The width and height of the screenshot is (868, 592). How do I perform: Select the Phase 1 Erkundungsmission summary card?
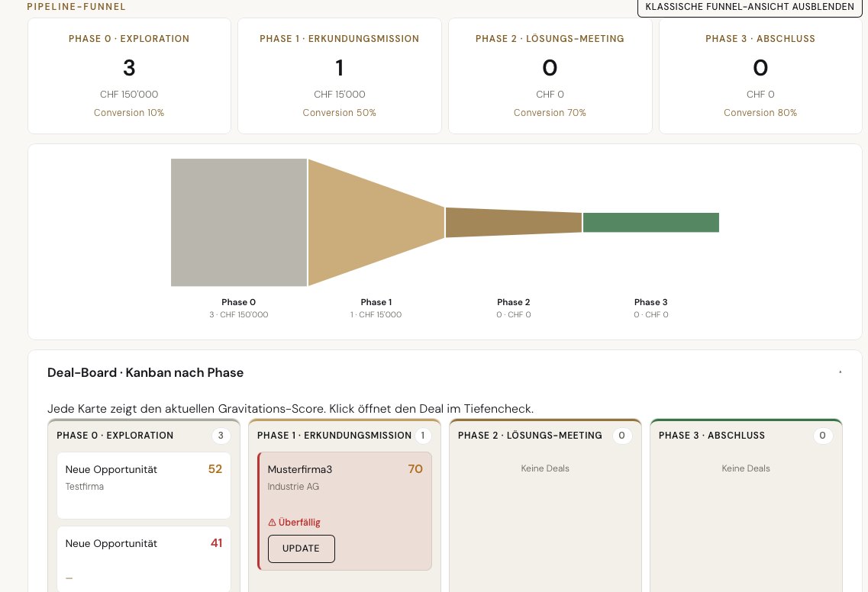(340, 76)
